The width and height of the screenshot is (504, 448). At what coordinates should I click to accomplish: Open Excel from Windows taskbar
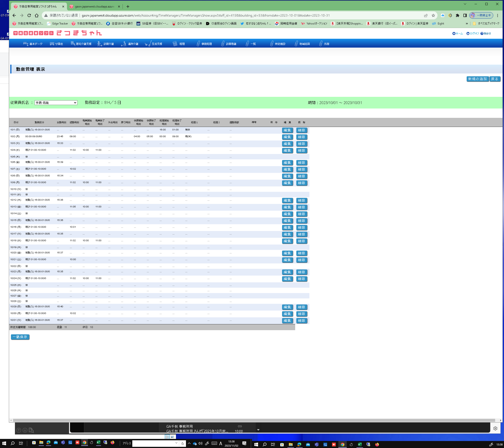[x=98, y=443]
